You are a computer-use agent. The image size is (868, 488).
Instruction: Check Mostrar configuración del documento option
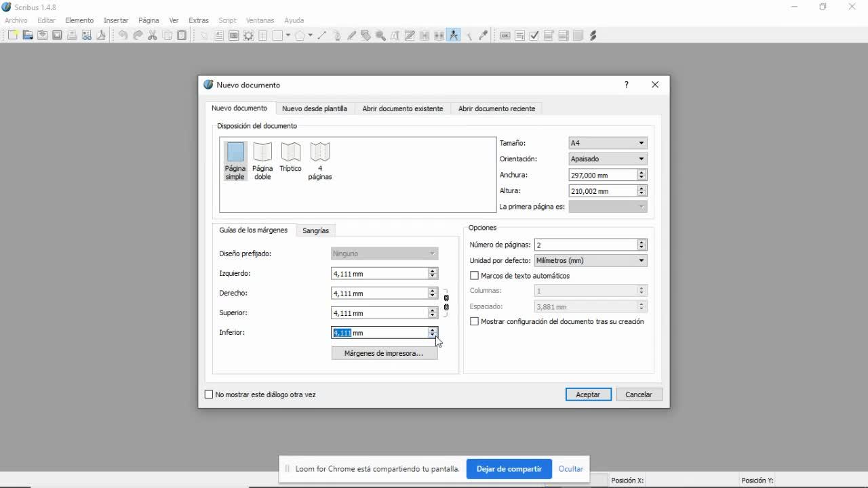pyautogui.click(x=475, y=322)
